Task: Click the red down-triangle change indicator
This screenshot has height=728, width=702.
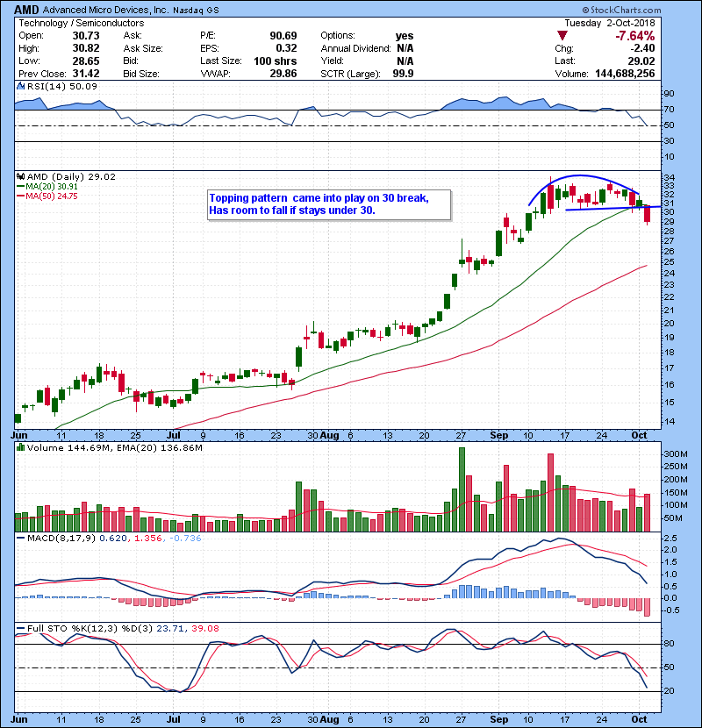Action: point(562,36)
